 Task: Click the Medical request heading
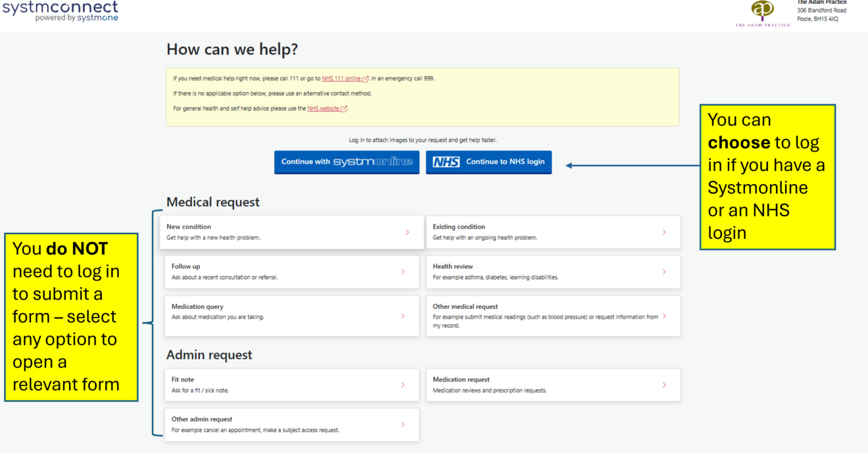tap(213, 203)
